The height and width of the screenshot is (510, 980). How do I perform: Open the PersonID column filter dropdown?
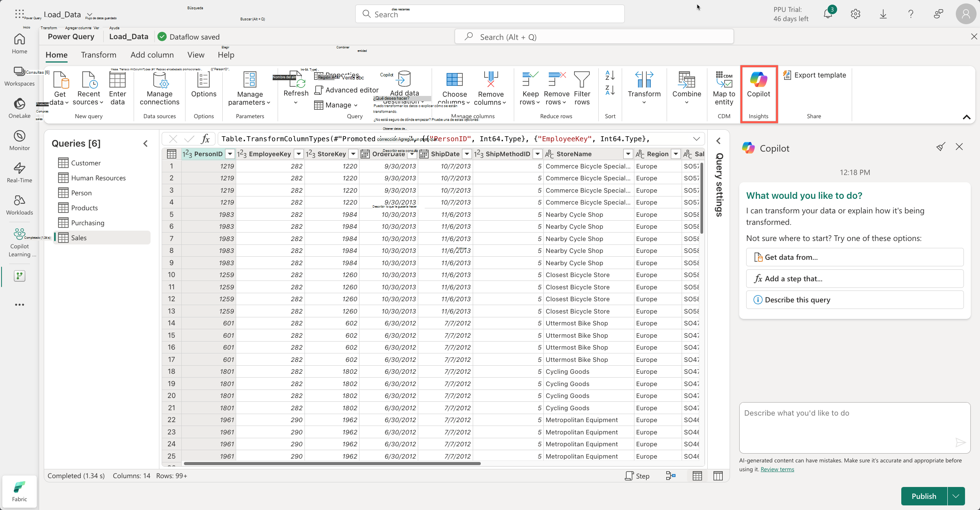[x=230, y=154]
